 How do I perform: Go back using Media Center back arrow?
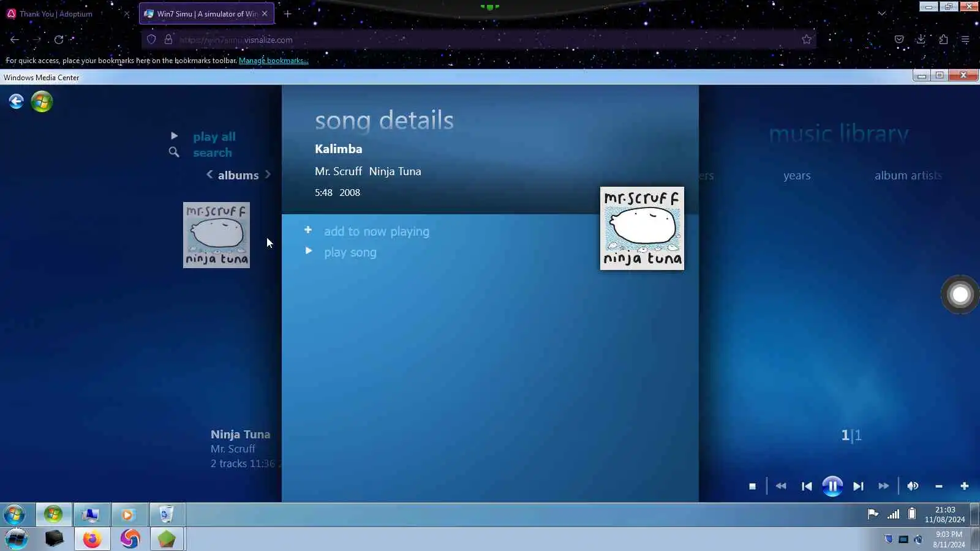[17, 101]
